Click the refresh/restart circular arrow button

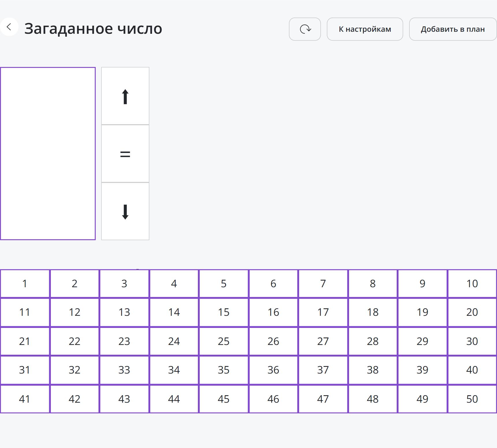[x=305, y=29]
